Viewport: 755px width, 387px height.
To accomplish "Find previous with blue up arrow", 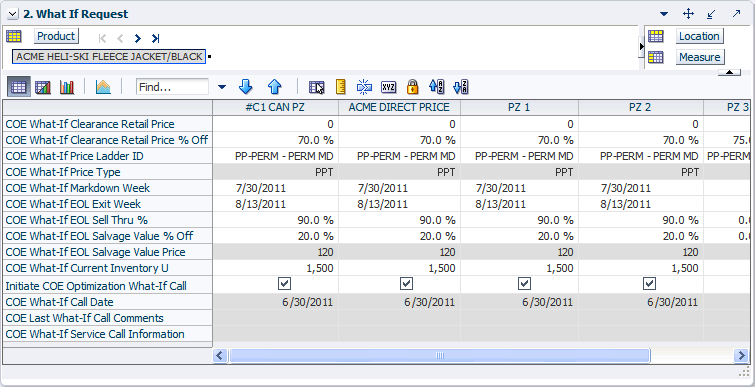I will tap(274, 87).
